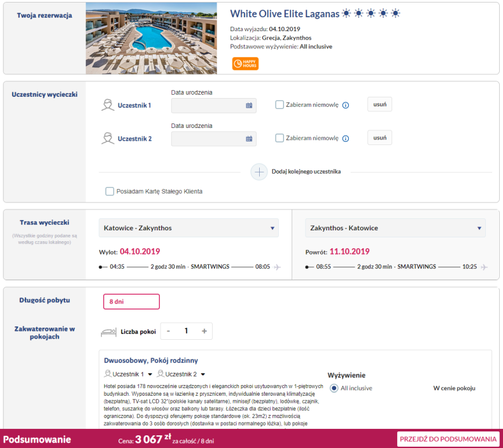This screenshot has width=503, height=448.
Task: Click the Uczestnik 2 label in participants
Action: click(134, 139)
